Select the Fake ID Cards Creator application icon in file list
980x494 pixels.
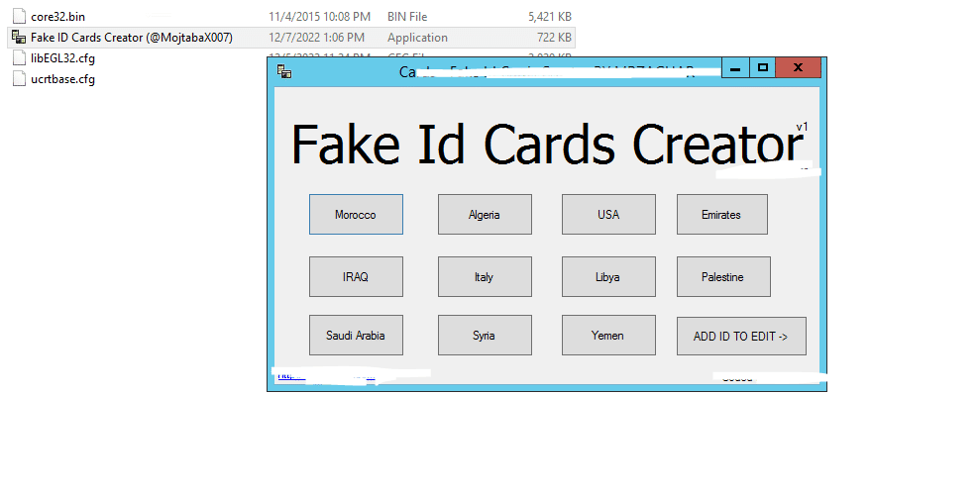[x=19, y=38]
